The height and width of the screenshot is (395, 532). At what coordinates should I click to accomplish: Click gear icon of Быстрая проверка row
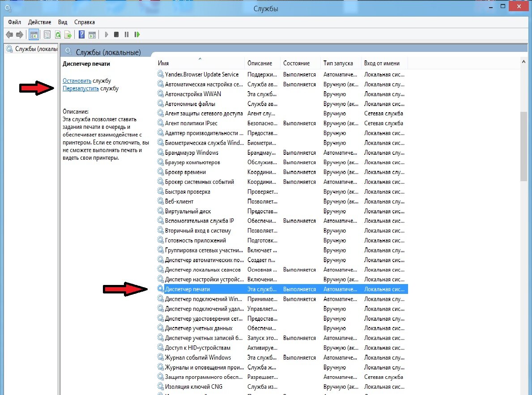161,191
